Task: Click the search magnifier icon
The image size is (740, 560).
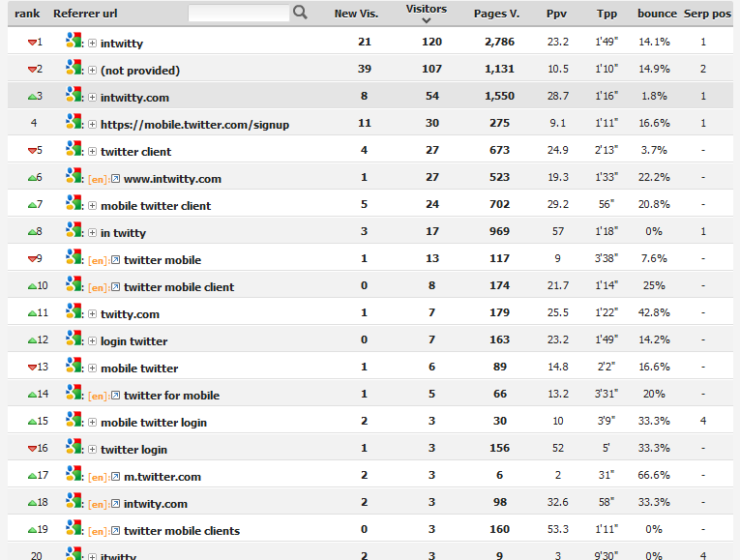Action: pyautogui.click(x=300, y=13)
